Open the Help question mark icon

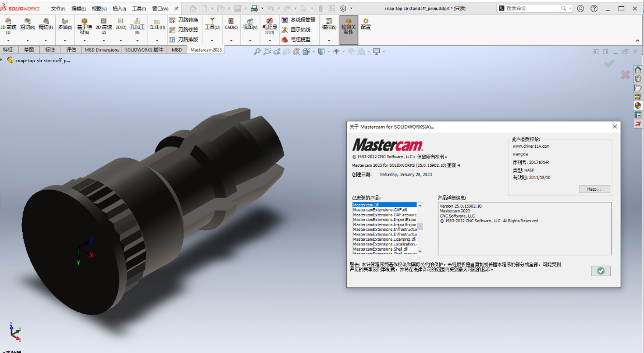pos(594,8)
